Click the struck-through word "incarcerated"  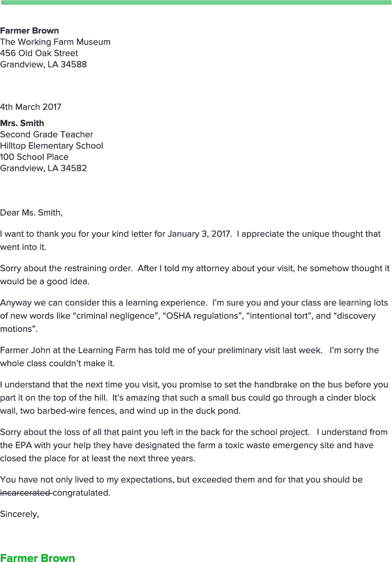[x=25, y=493]
